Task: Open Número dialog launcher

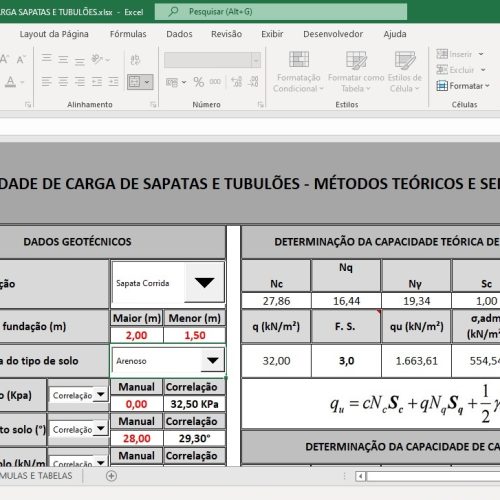Action: coord(260,105)
